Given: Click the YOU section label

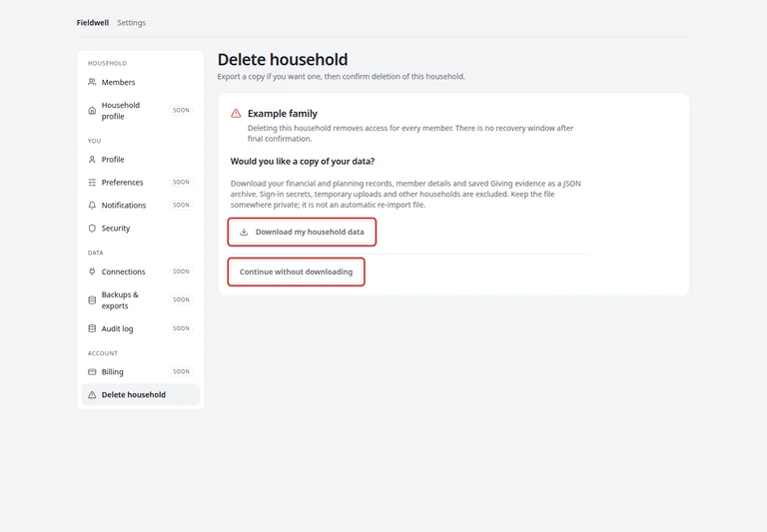Looking at the screenshot, I should pyautogui.click(x=94, y=141).
